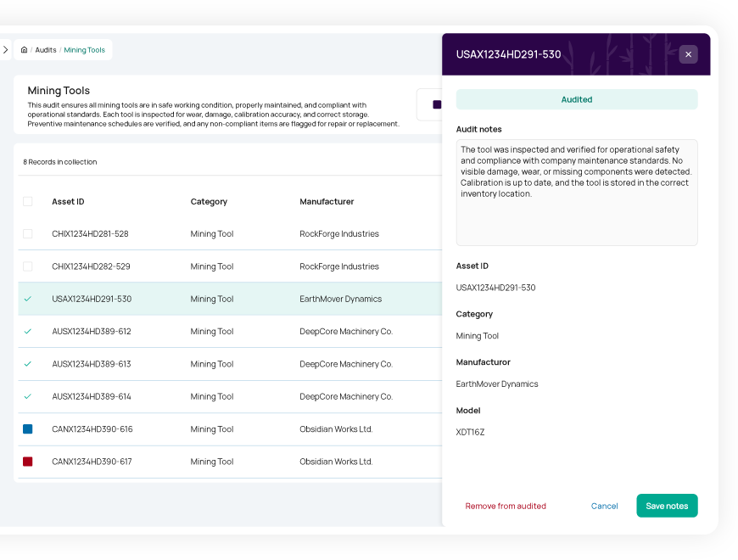The width and height of the screenshot is (738, 560).
Task: Click the blue status square for CANX1234HD390-616
Action: pyautogui.click(x=28, y=429)
